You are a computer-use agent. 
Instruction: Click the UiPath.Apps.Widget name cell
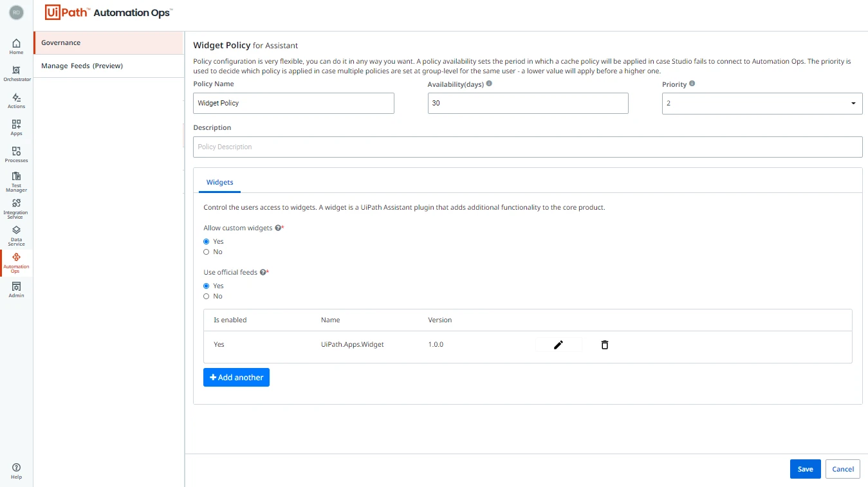coord(353,345)
